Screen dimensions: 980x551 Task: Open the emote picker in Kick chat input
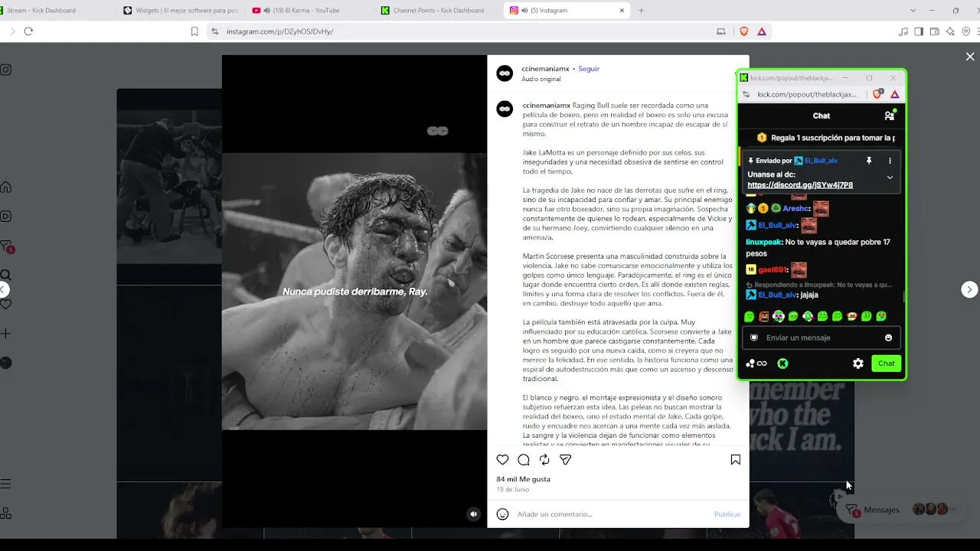pyautogui.click(x=888, y=337)
